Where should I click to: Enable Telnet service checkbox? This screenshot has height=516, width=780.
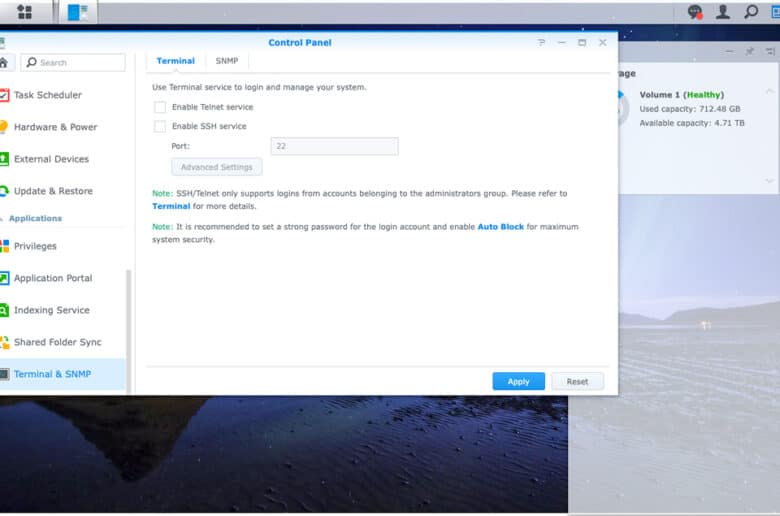[160, 107]
